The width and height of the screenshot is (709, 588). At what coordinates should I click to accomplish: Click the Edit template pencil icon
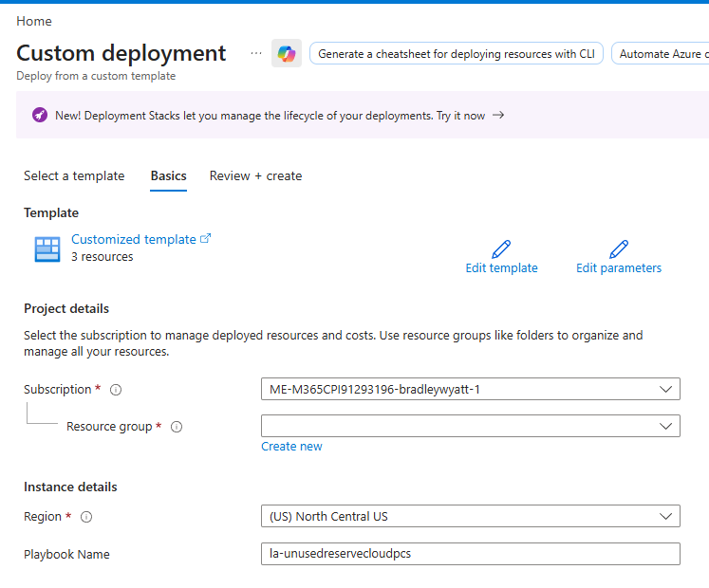click(x=501, y=249)
